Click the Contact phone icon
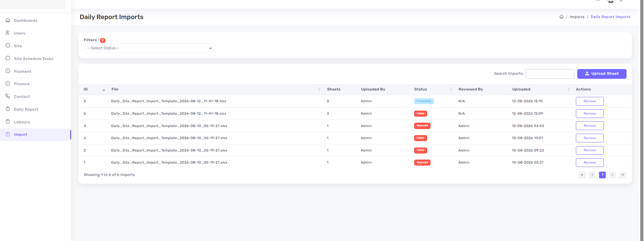Image resolution: width=644 pixels, height=241 pixels. [8, 96]
